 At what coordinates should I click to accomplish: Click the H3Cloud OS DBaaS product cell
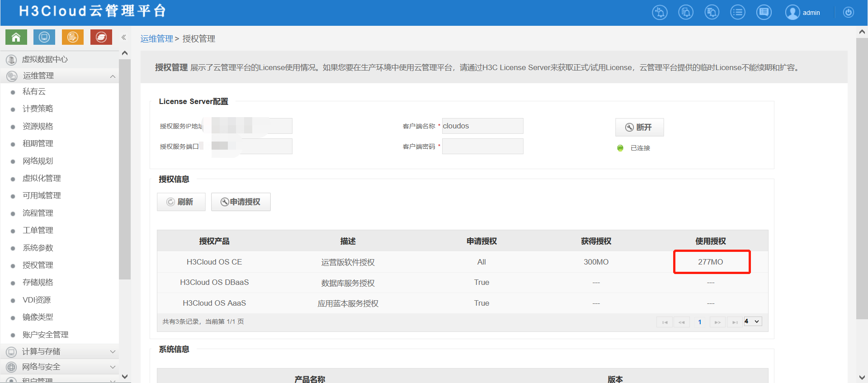pos(214,282)
